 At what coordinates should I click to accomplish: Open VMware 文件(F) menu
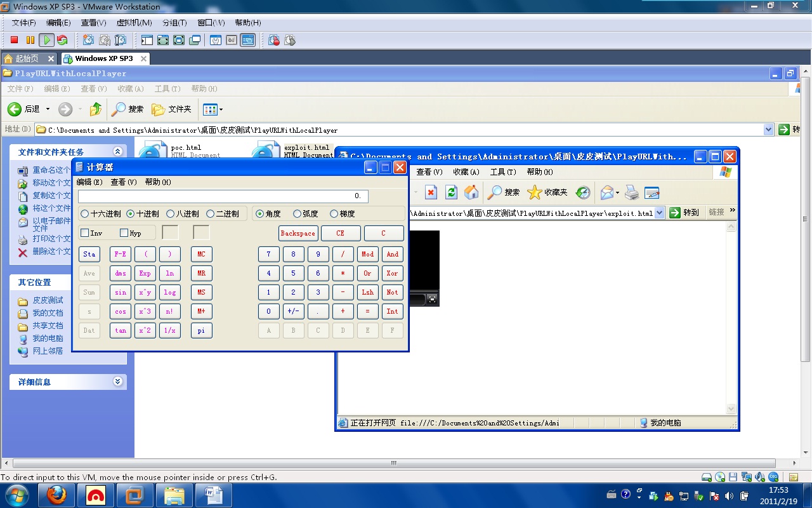(24, 23)
